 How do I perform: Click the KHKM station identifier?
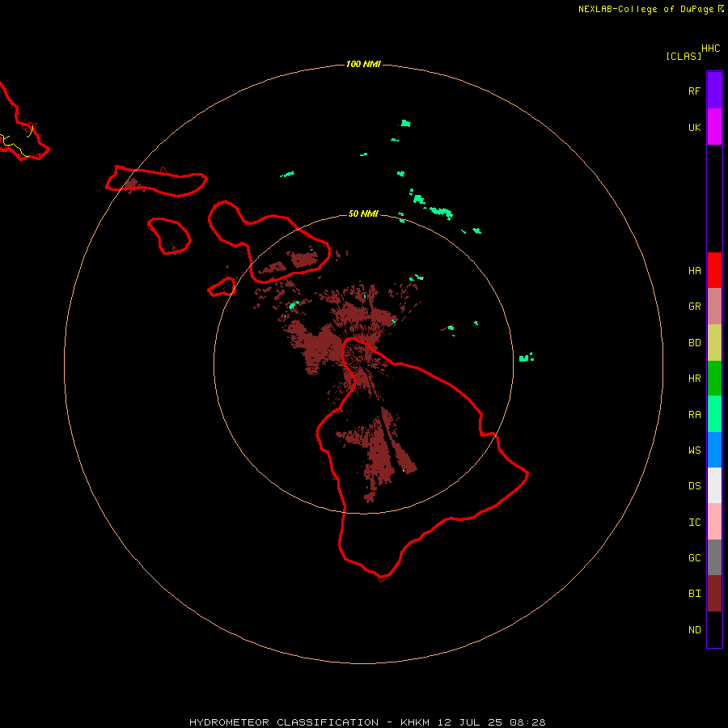click(415, 722)
